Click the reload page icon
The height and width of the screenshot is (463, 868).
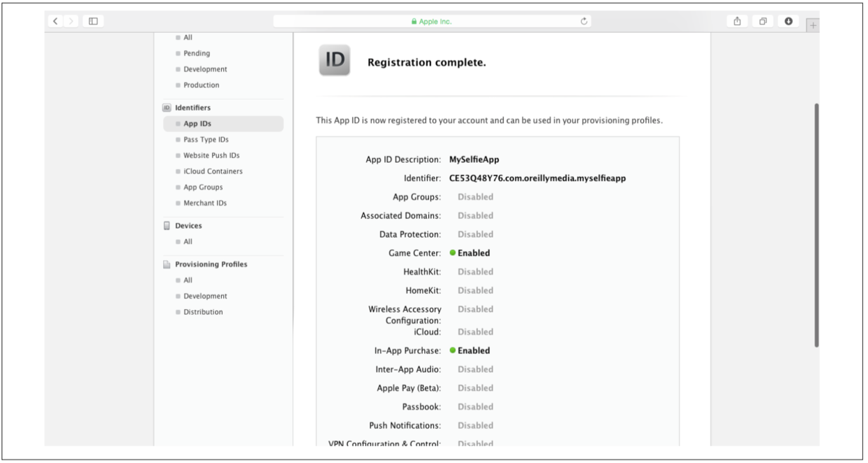click(584, 21)
